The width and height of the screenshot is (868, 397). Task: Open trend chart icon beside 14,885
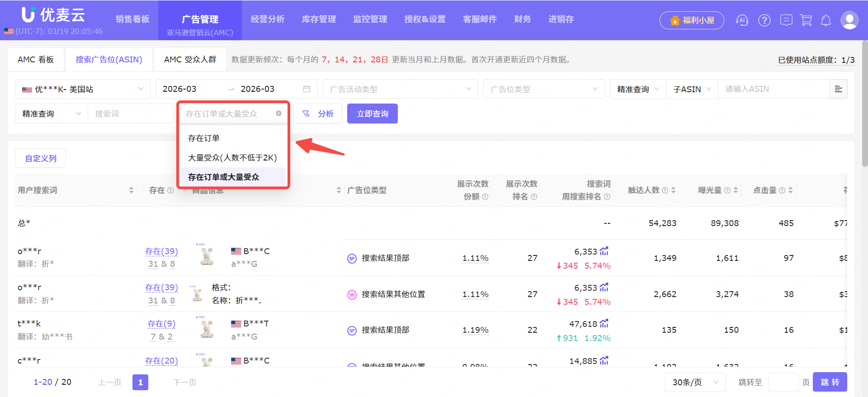(x=604, y=361)
